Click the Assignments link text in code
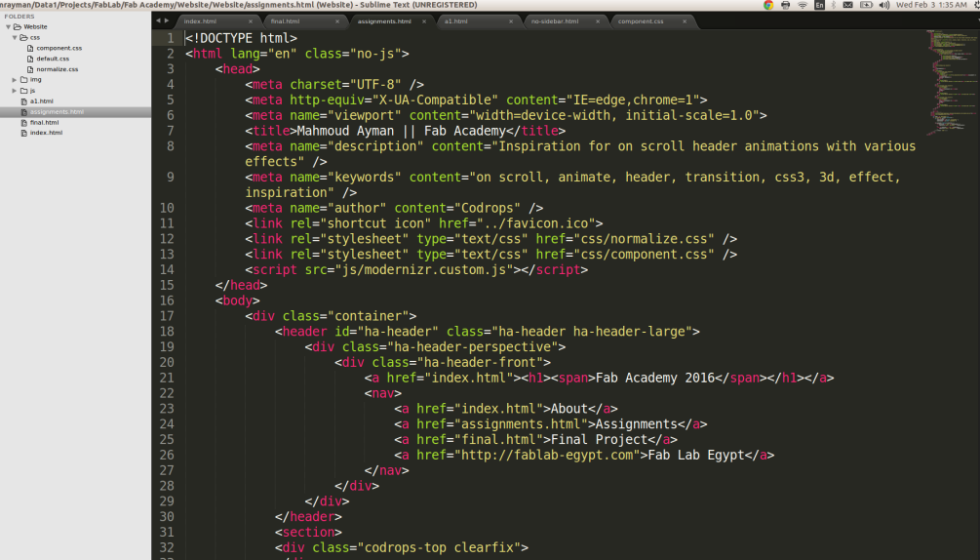The width and height of the screenshot is (980, 560). pyautogui.click(x=636, y=424)
